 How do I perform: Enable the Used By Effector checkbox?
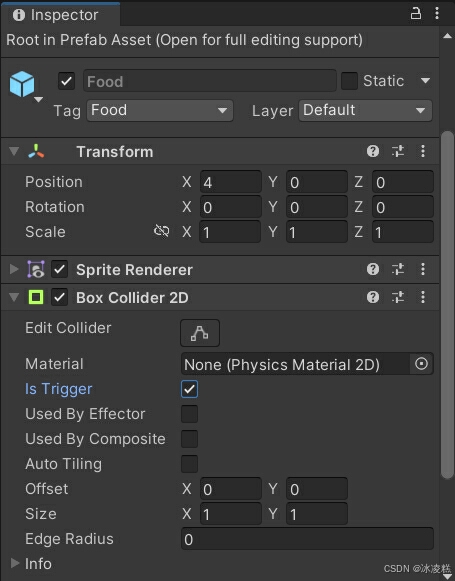[189, 414]
